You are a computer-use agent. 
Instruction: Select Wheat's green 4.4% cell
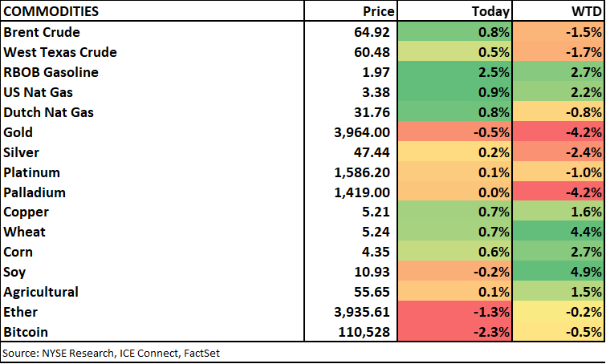click(559, 233)
